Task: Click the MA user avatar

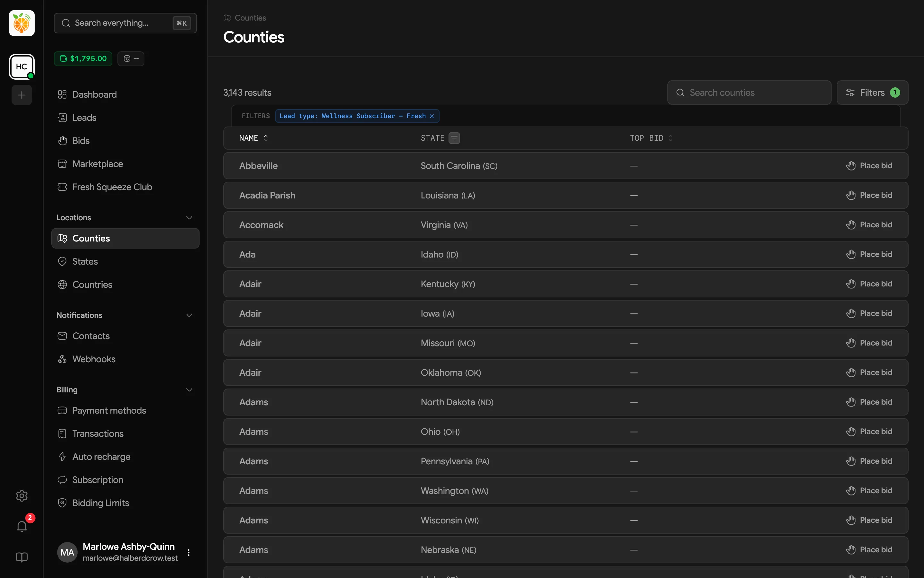Action: point(67,552)
